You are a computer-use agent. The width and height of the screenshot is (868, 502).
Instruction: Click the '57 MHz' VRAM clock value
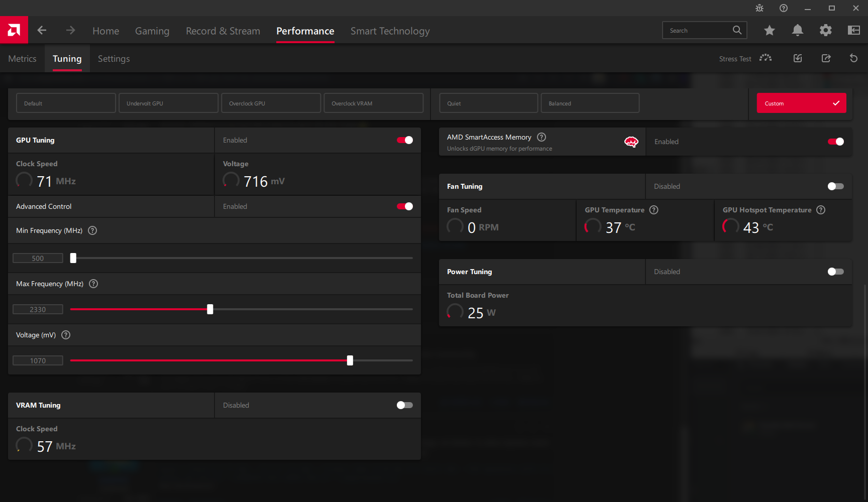coord(56,446)
